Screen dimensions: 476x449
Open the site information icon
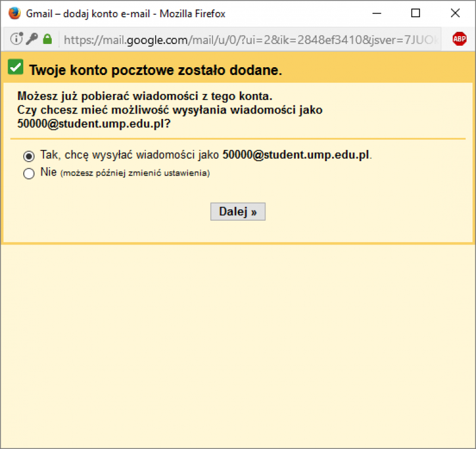16,39
